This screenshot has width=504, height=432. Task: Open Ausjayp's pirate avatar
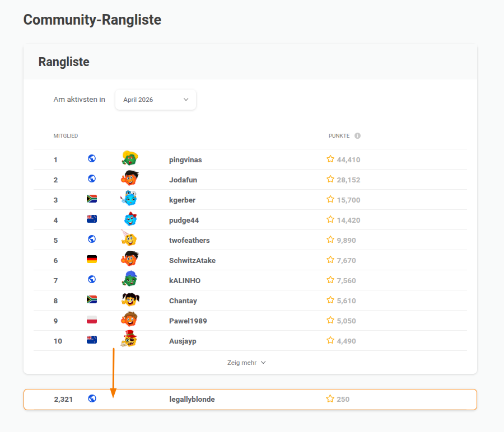(x=129, y=339)
